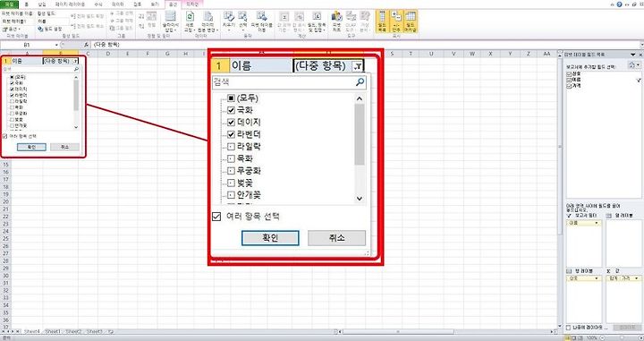The image size is (644, 341).
Task: Expand the formula bar with the right-end arrow
Action: coord(641,45)
